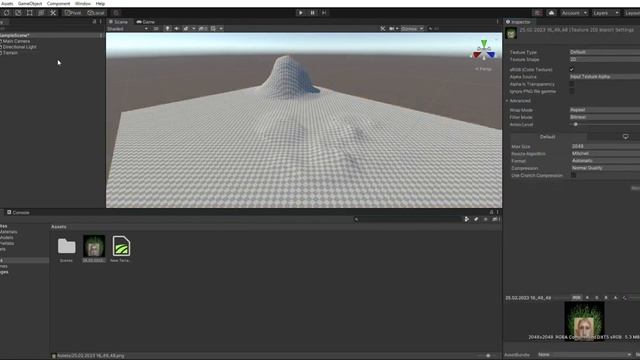Screen dimensions: 640x360
Task: Toggle Local handle rotation button
Action: 96,13
